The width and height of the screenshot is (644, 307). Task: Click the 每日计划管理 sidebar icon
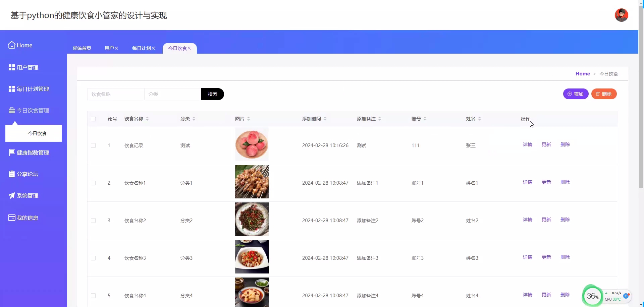[11, 88]
